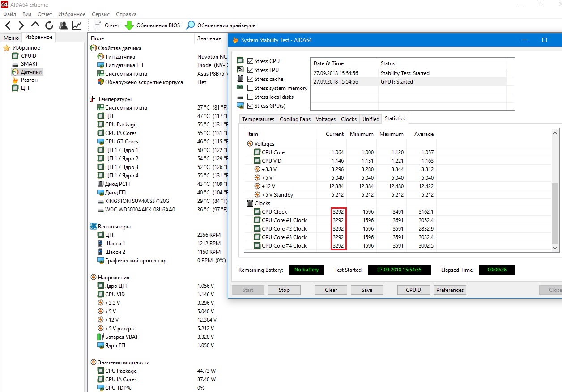Click the Clocks group icon in Statistics
Viewport: 562px width, 392px height.
[250, 203]
